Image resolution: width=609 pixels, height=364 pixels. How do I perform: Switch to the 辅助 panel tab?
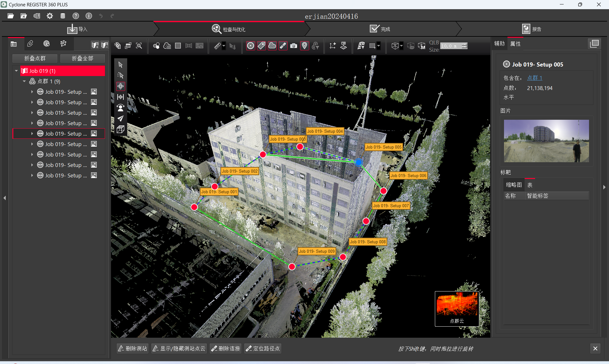499,44
